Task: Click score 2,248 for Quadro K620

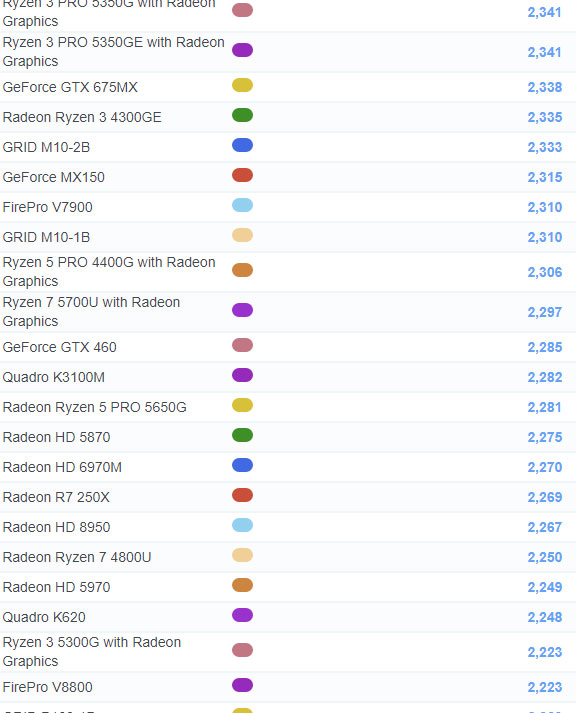Action: [545, 617]
